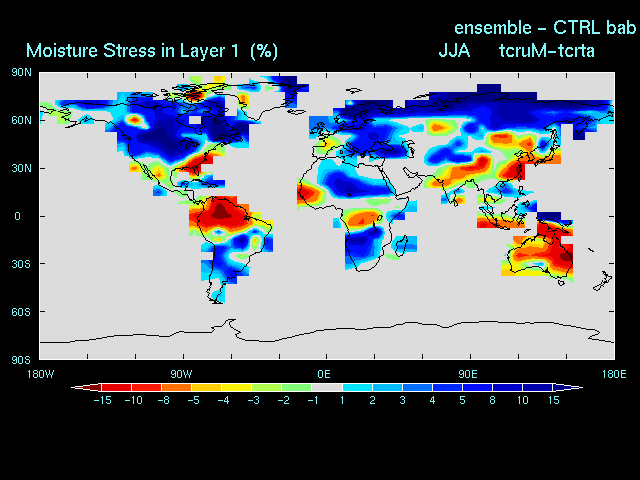Click the navy swatch between 10 and 15
This screenshot has width=640, height=480.
pos(538,387)
